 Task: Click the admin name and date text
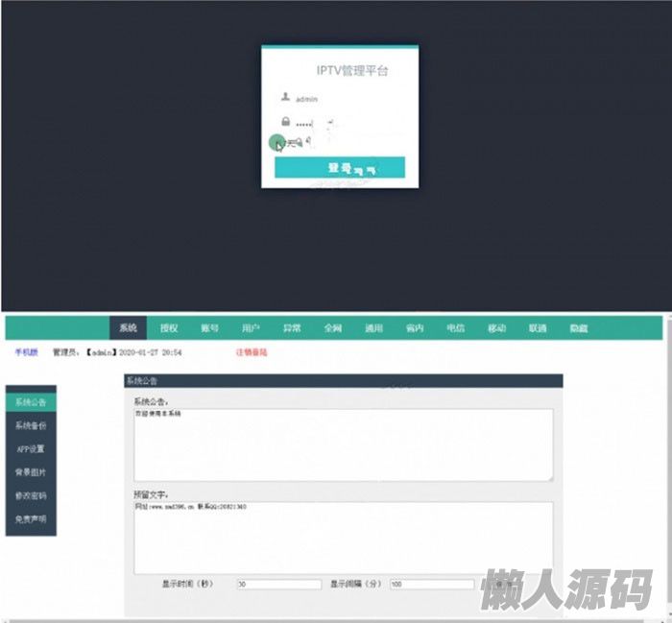(117, 352)
